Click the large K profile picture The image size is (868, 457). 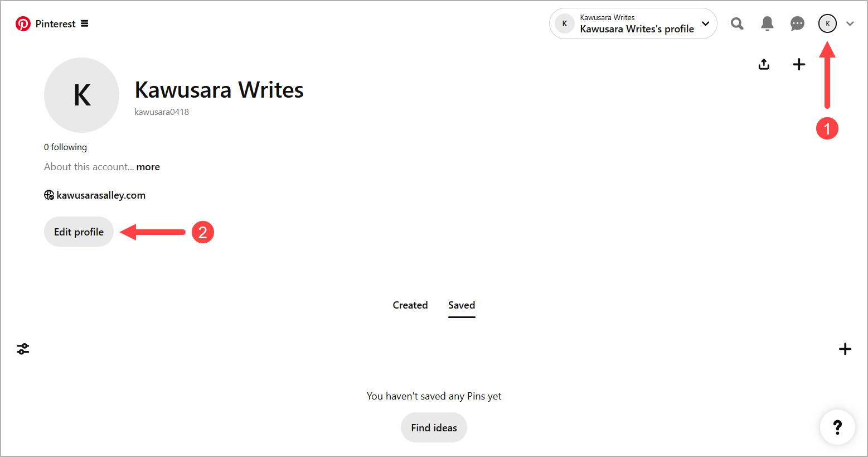tap(81, 95)
